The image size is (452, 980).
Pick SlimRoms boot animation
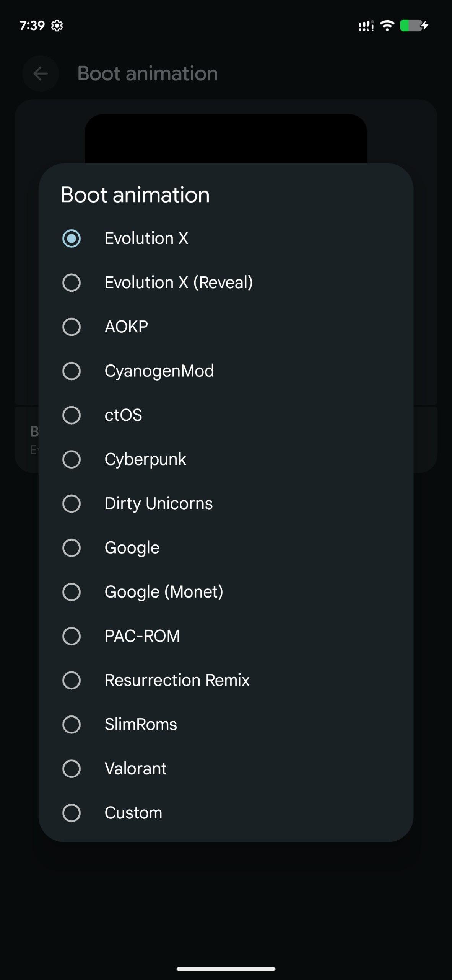(x=72, y=724)
